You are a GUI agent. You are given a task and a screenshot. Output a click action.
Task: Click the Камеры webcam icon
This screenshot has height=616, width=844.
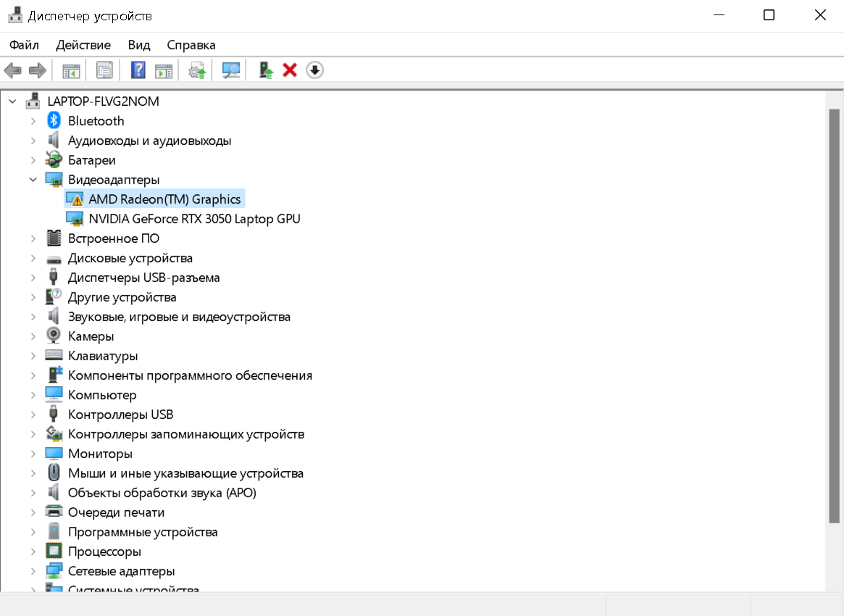(x=54, y=336)
